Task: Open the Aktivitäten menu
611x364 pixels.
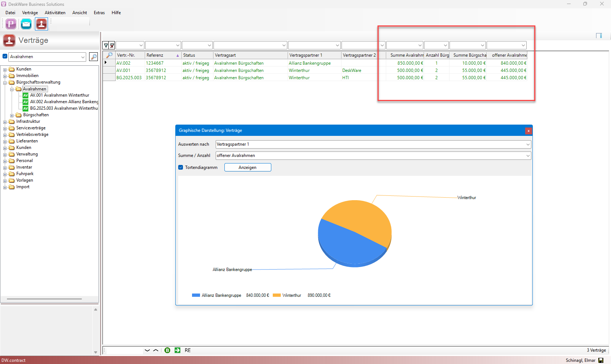Action: [55, 13]
